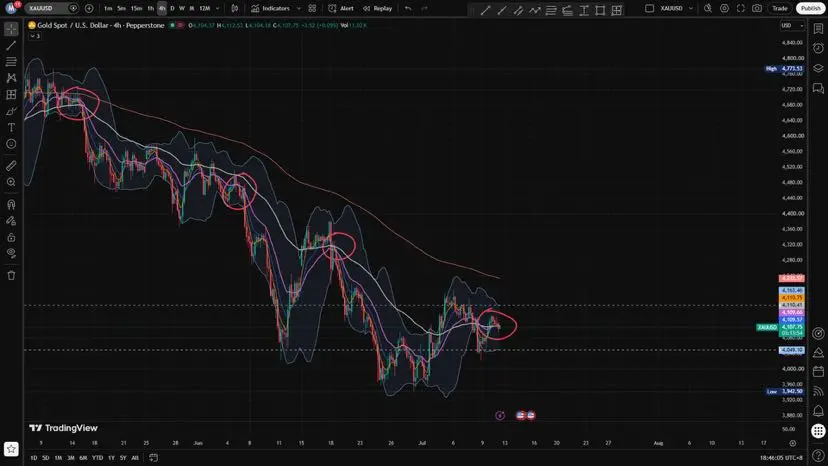Open the Indicators dialog

pos(270,8)
